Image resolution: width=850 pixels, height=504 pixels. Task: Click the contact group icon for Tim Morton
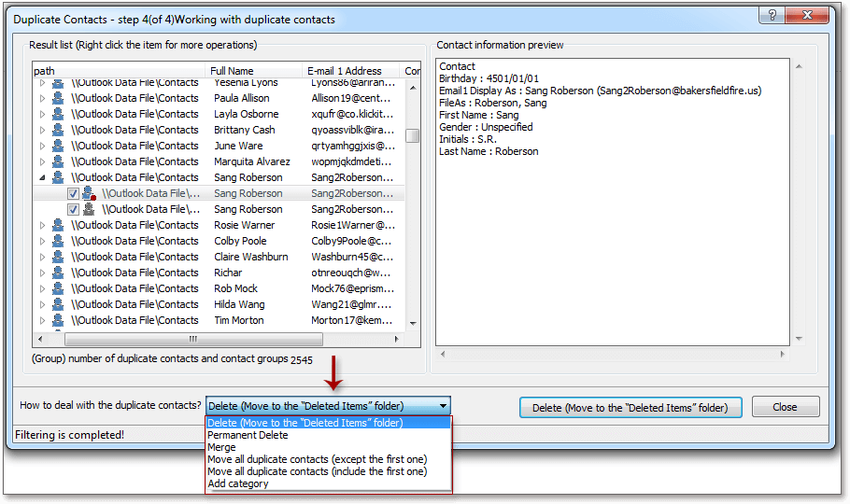(58, 320)
